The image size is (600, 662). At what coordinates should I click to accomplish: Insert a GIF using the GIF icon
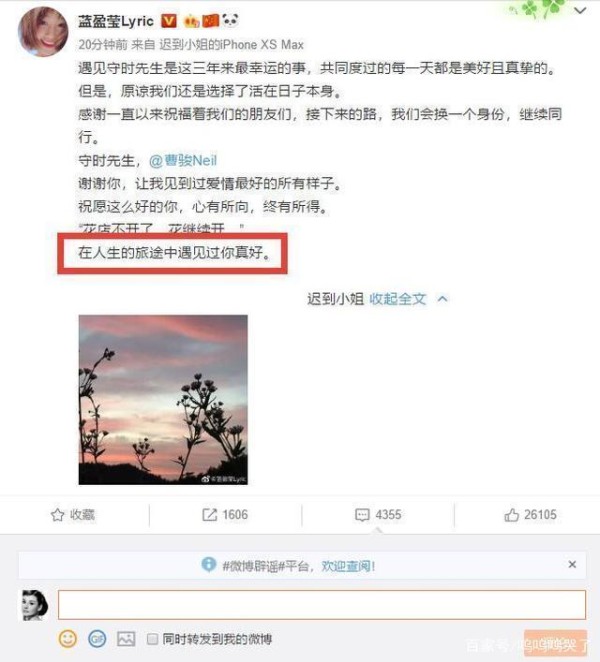click(x=97, y=639)
